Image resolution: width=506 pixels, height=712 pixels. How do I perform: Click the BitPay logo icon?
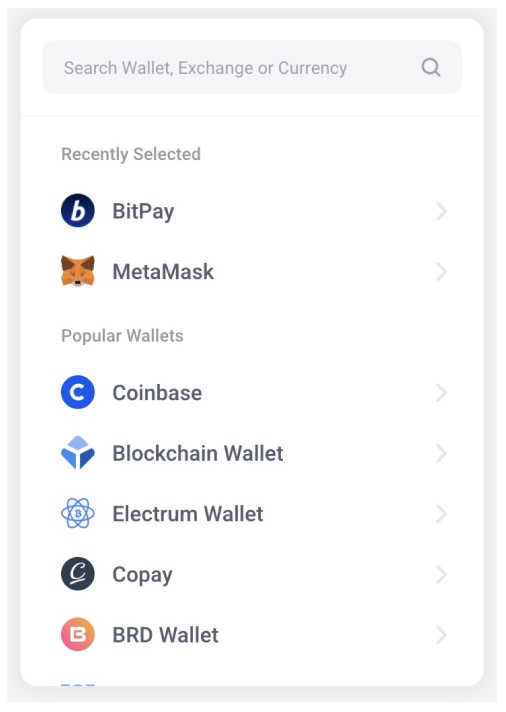pyautogui.click(x=78, y=211)
